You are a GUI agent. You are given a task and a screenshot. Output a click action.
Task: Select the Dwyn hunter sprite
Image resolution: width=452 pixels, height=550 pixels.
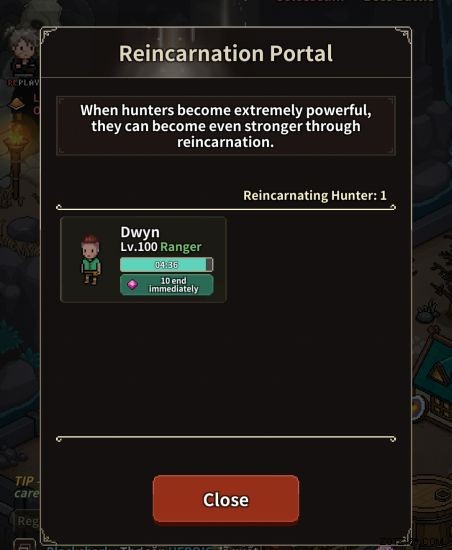[91, 260]
